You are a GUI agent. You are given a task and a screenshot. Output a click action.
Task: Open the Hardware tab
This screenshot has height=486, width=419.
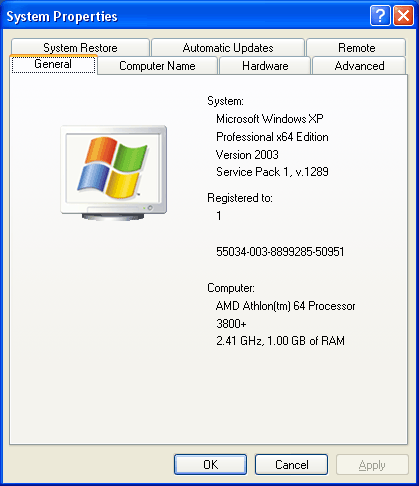[x=265, y=66]
